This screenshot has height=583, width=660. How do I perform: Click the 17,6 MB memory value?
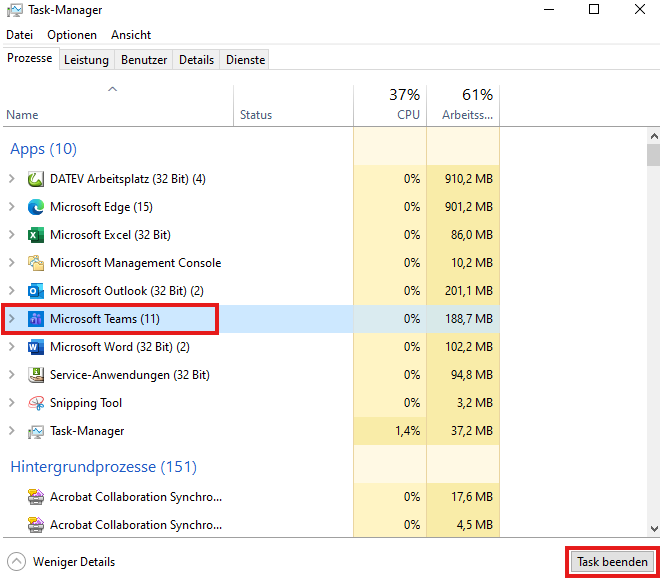click(x=472, y=497)
